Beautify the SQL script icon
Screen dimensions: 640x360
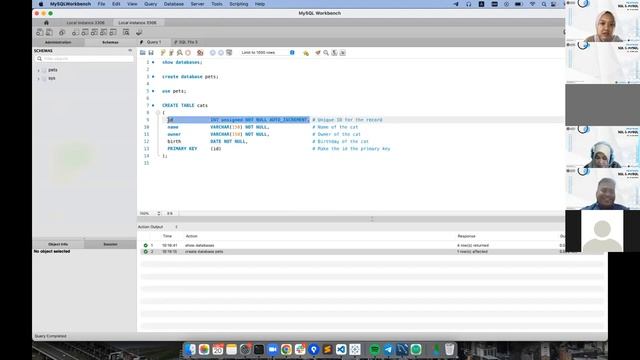(x=318, y=53)
